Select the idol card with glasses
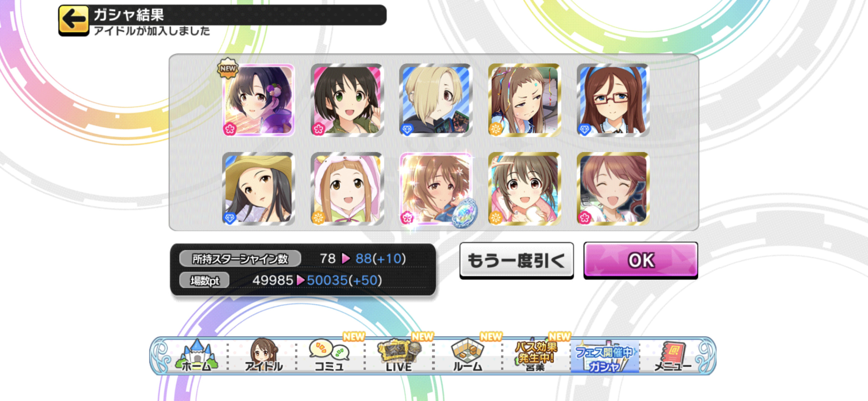The width and height of the screenshot is (868, 401). click(x=613, y=100)
